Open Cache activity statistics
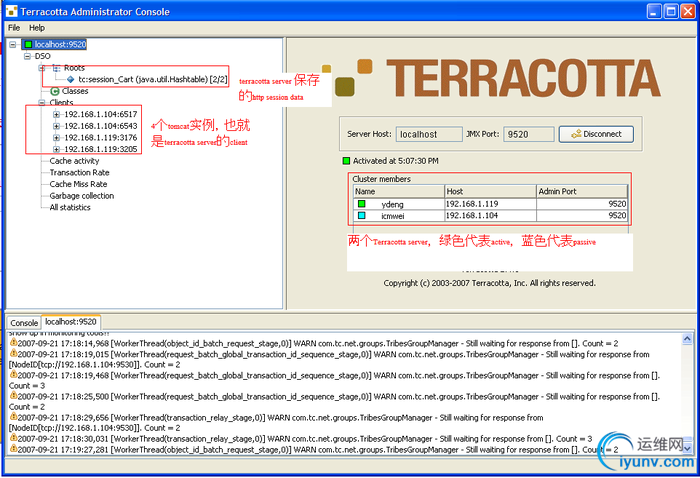 click(x=74, y=161)
